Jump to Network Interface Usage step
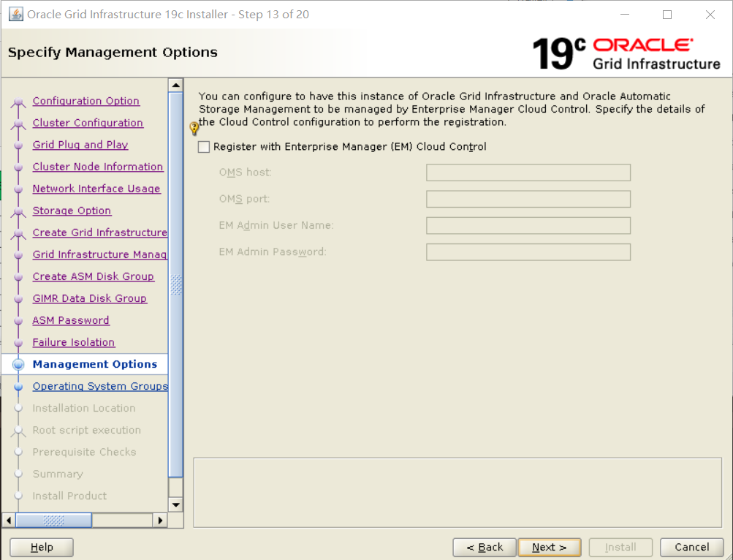This screenshot has width=733, height=560. click(96, 189)
